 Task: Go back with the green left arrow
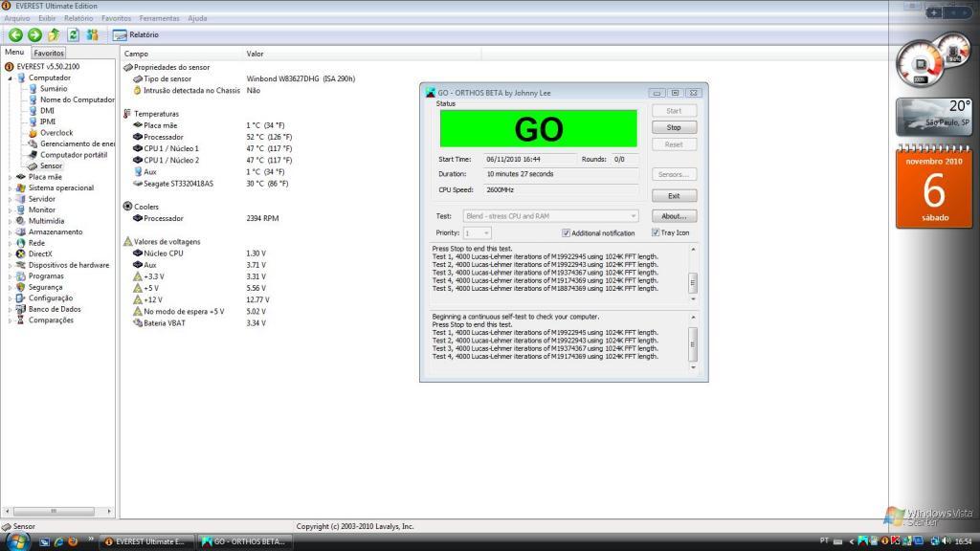pos(15,35)
